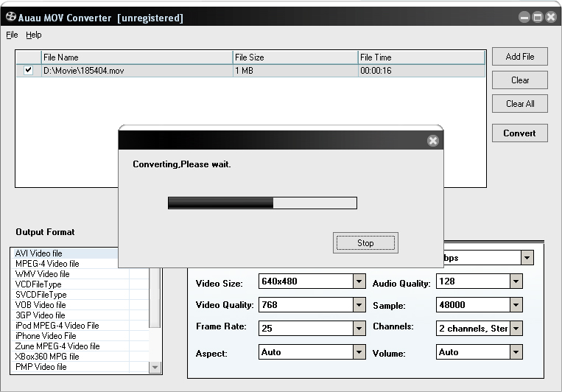Click the File Name column header
The image size is (562, 392).
[x=137, y=57]
